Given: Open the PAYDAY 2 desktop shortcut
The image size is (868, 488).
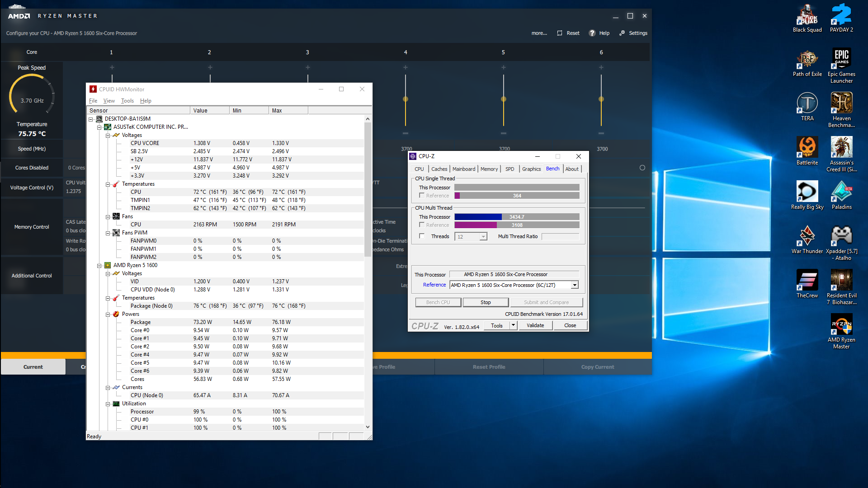Looking at the screenshot, I should coord(841,19).
